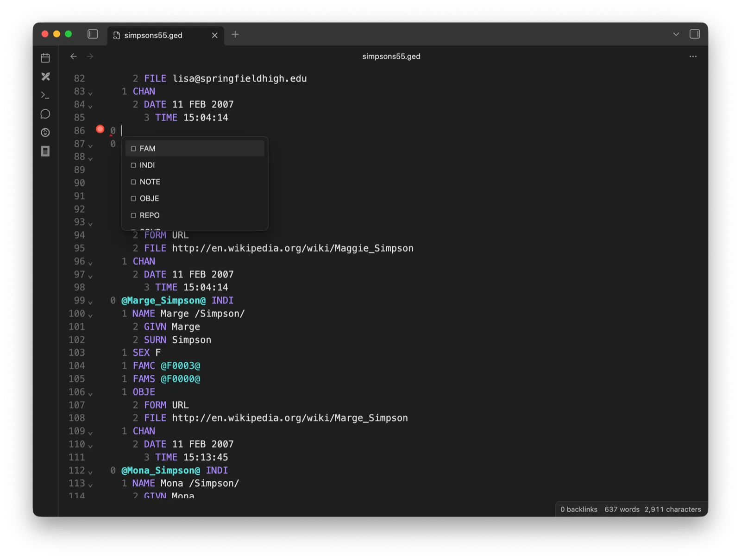741x560 pixels.
Task: Click the smiley face icon in ribbon
Action: (x=45, y=132)
